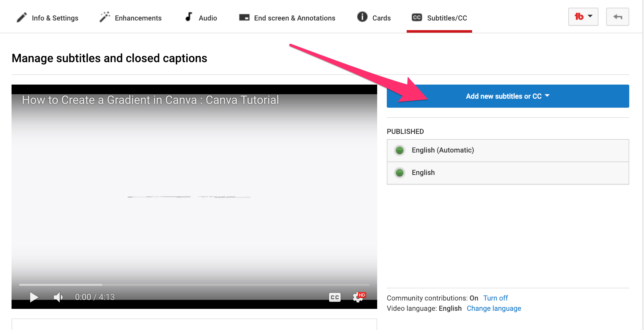Play the Canva tutorial video

(34, 297)
